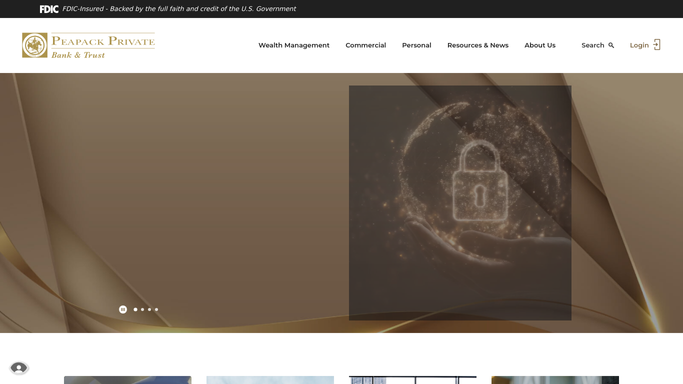Select the fourth carousel slide dot
683x384 pixels.
tap(156, 310)
